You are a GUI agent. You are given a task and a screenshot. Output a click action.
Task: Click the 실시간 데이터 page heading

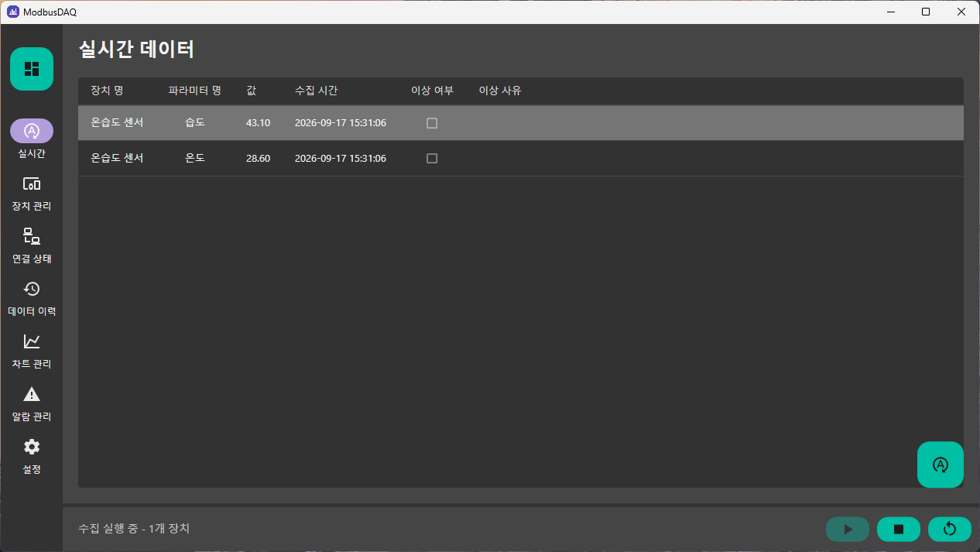[x=136, y=50]
